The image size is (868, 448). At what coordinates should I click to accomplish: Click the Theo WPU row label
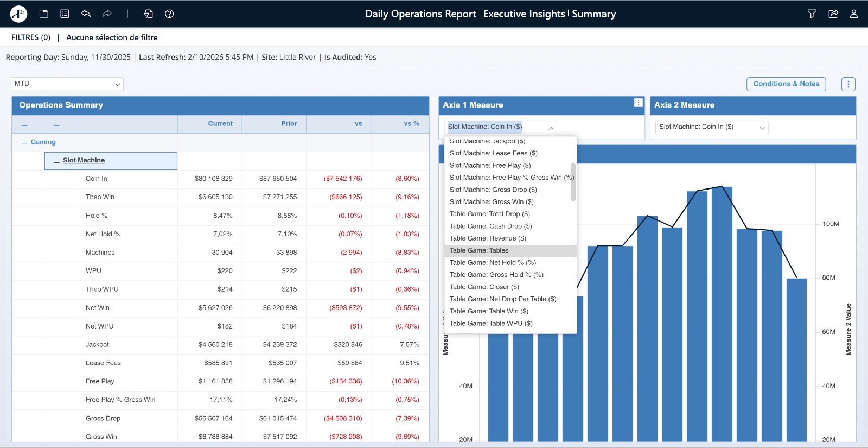(x=102, y=289)
